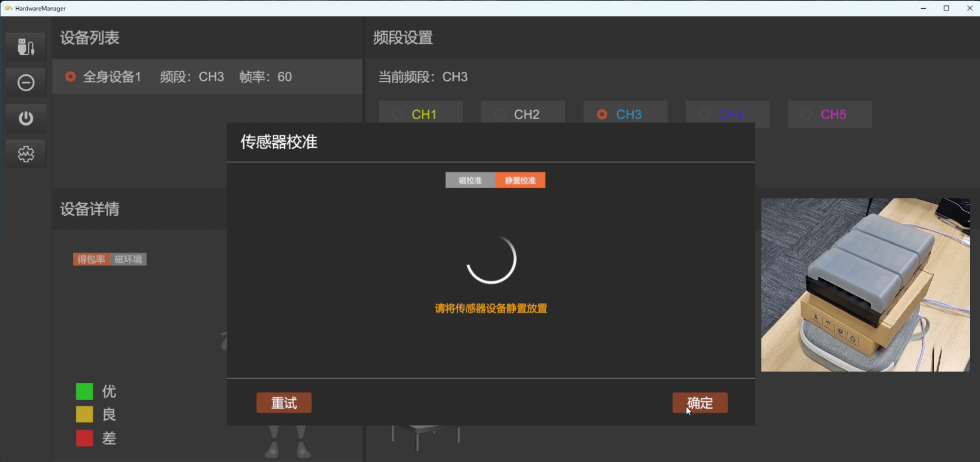The image size is (980, 462).
Task: Select 全身设备1 in the device list
Action: tap(112, 77)
